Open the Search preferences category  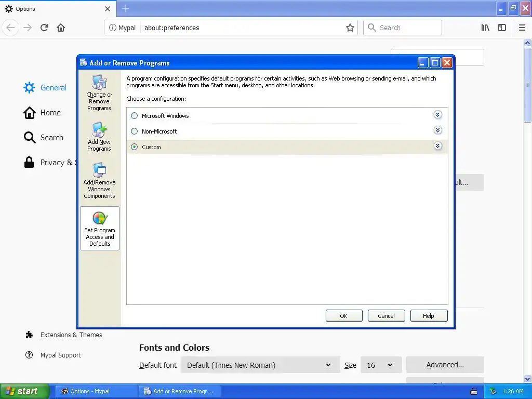pyautogui.click(x=44, y=137)
